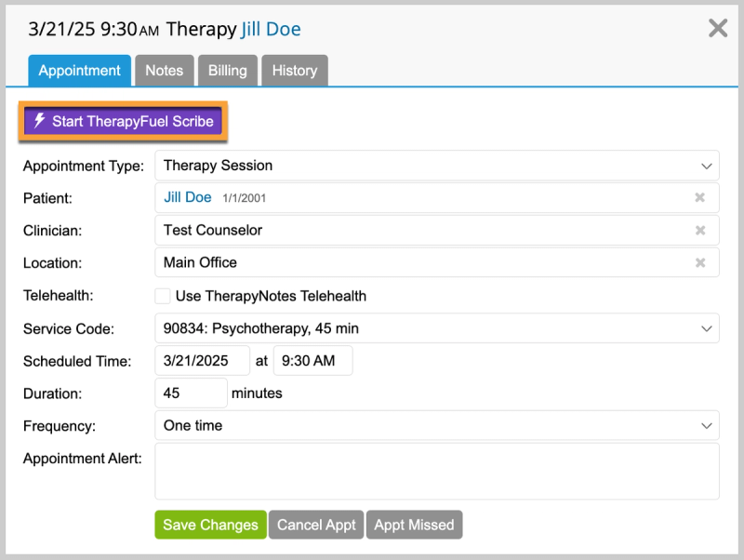Open the Billing tab
This screenshot has height=560, width=744.
point(227,70)
